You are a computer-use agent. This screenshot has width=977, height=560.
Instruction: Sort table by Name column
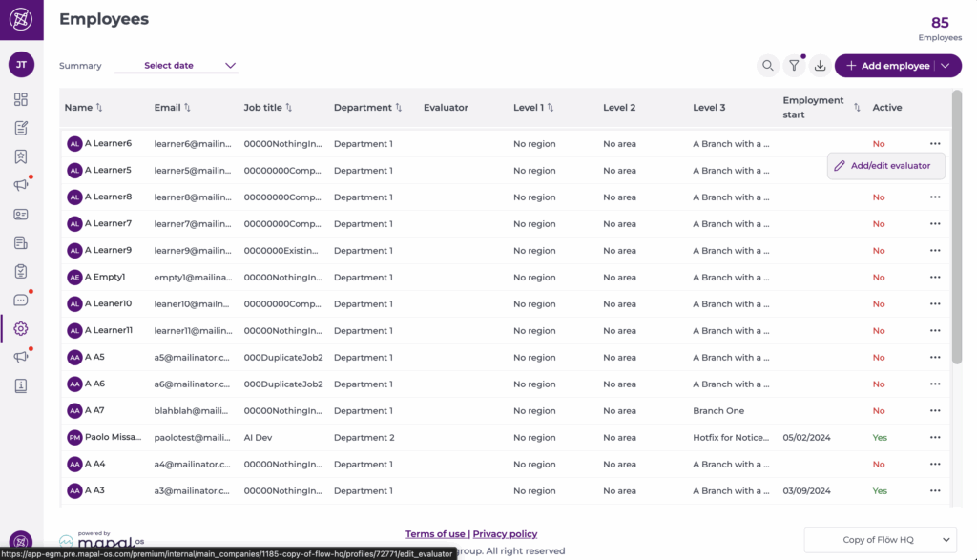tap(99, 108)
